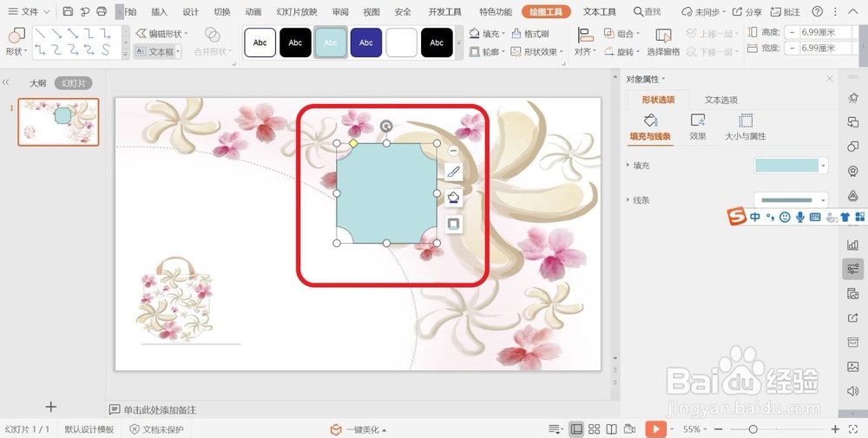Click the floating shape style brush icon

coord(453,173)
